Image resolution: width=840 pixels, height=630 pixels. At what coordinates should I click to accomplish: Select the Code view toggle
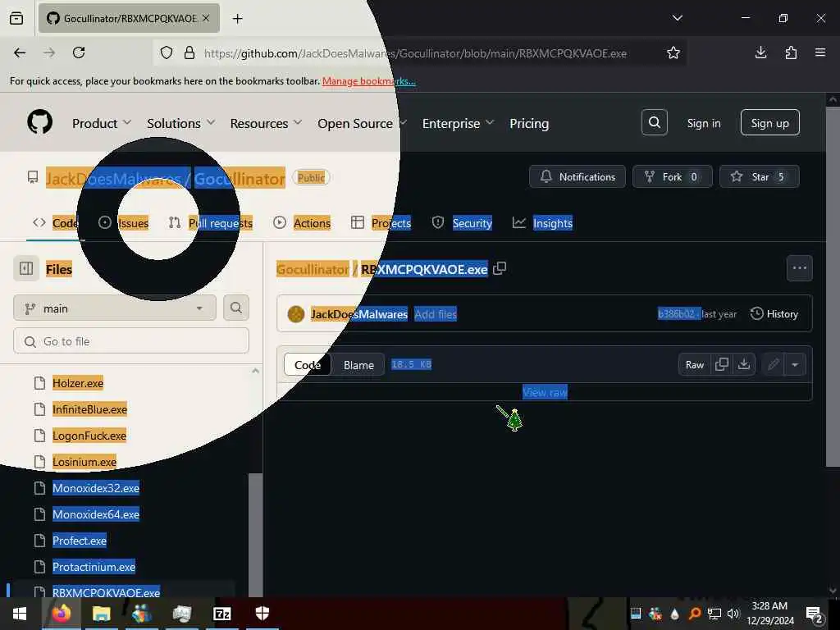308,365
